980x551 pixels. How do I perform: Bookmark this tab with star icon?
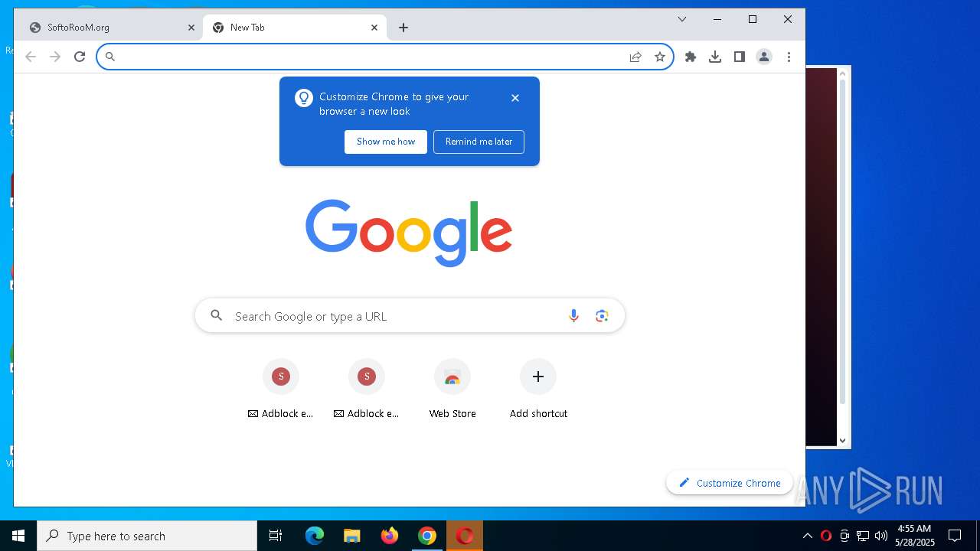click(660, 57)
